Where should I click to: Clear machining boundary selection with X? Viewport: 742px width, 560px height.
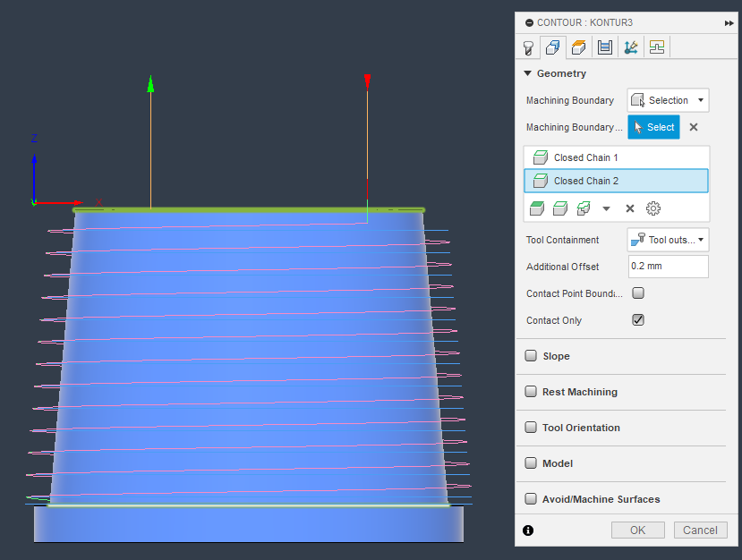[694, 127]
